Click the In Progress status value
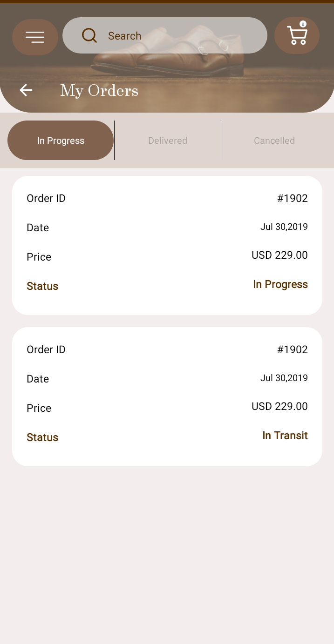The width and height of the screenshot is (334, 644). coord(280,284)
